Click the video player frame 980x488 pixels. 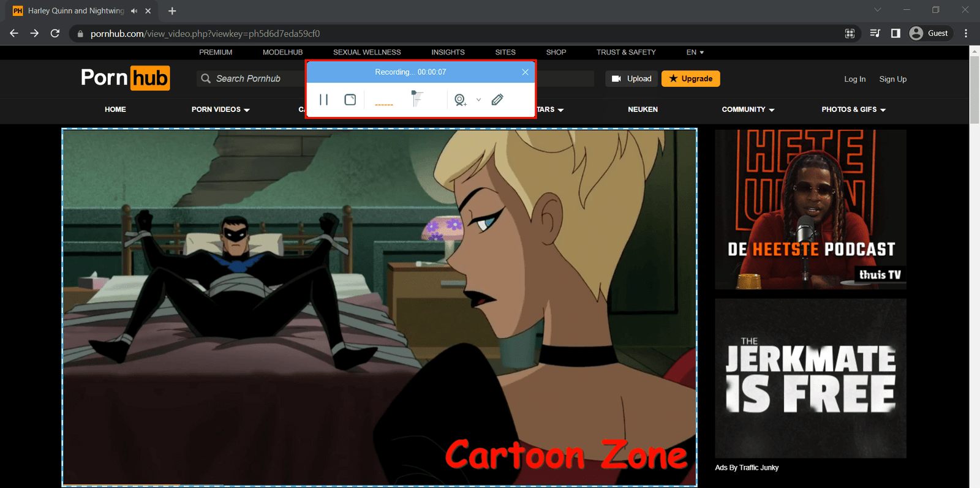379,307
